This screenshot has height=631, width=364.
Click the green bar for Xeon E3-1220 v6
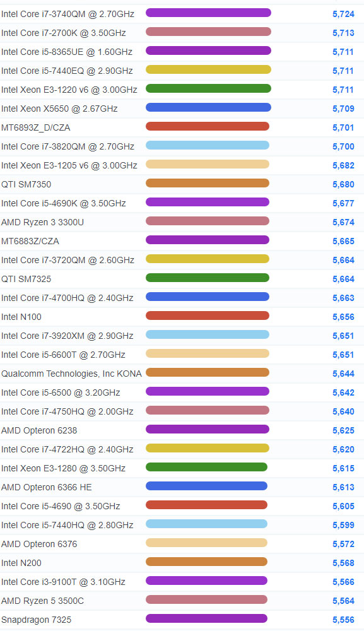tap(208, 88)
